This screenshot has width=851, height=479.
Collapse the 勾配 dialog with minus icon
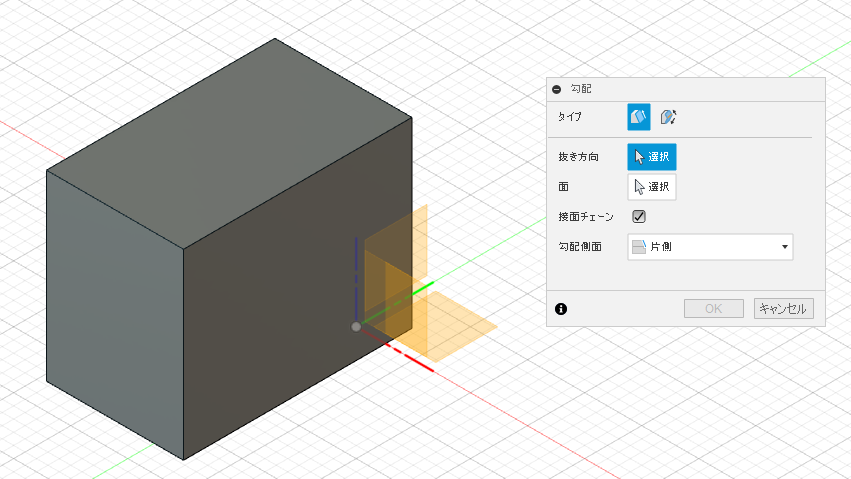point(556,89)
